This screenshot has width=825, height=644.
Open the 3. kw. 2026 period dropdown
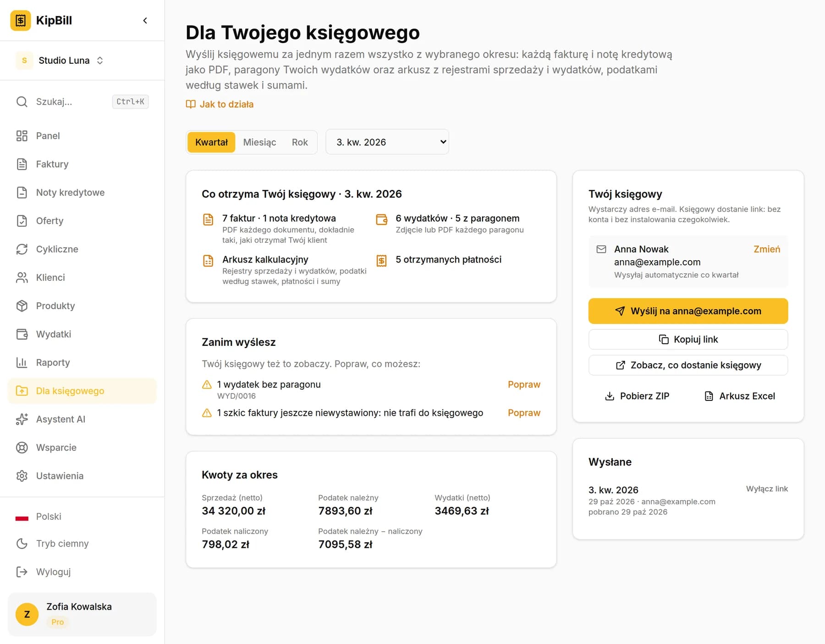(x=387, y=142)
